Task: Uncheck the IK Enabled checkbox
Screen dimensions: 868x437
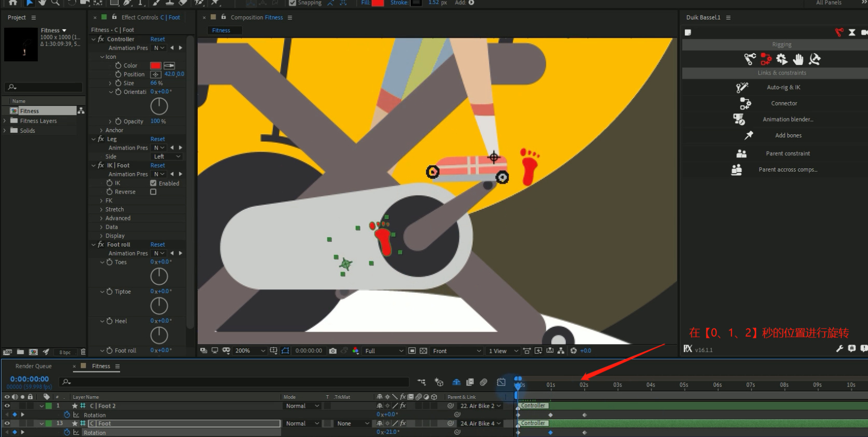Action: point(153,183)
